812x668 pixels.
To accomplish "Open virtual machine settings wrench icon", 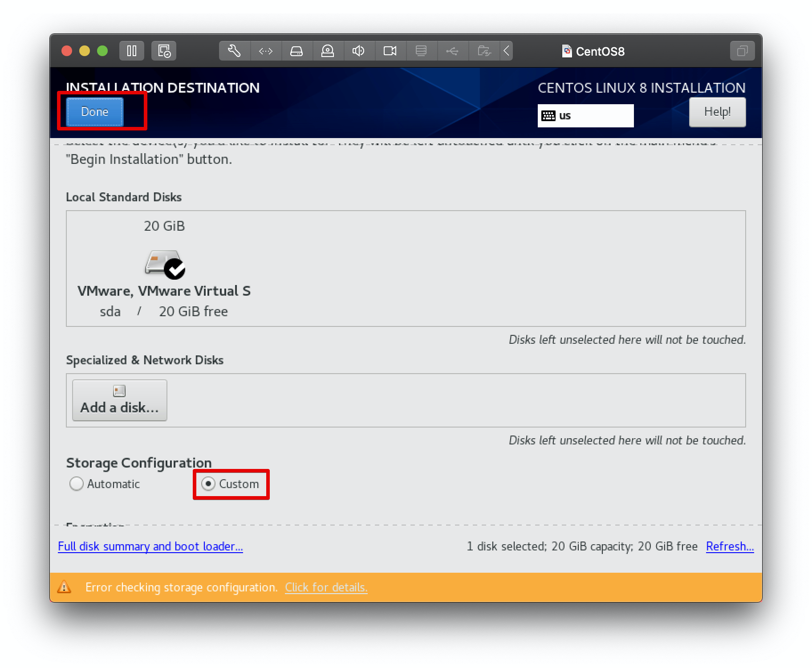I will click(234, 51).
